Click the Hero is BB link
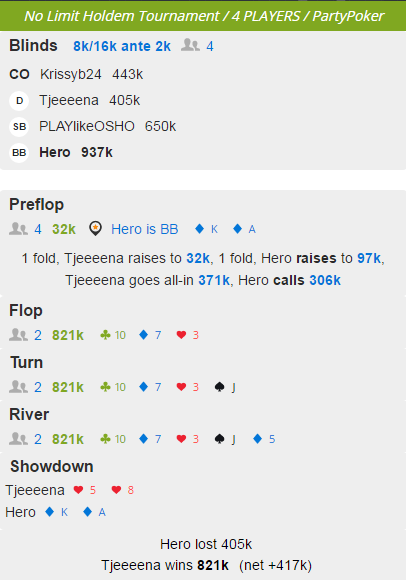Image resolution: width=406 pixels, height=580 pixels. (145, 229)
